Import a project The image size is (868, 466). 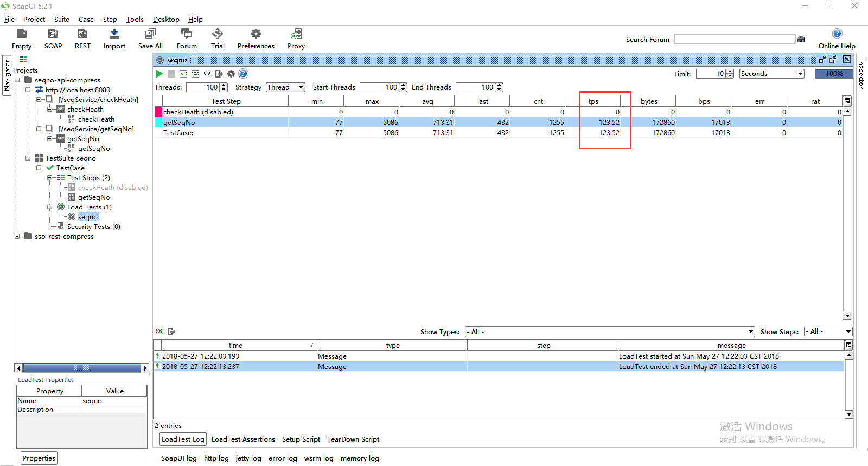pyautogui.click(x=114, y=39)
